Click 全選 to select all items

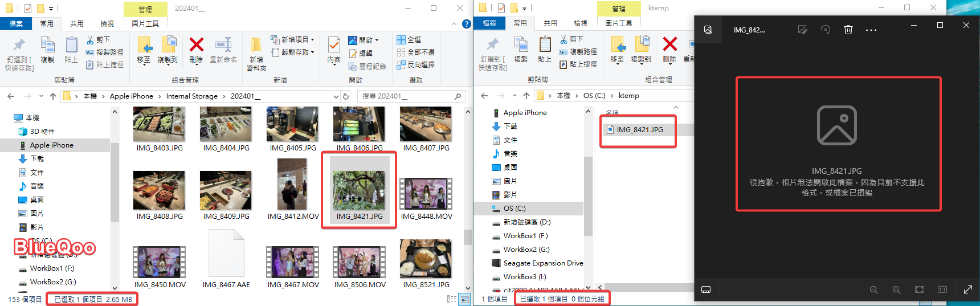409,40
